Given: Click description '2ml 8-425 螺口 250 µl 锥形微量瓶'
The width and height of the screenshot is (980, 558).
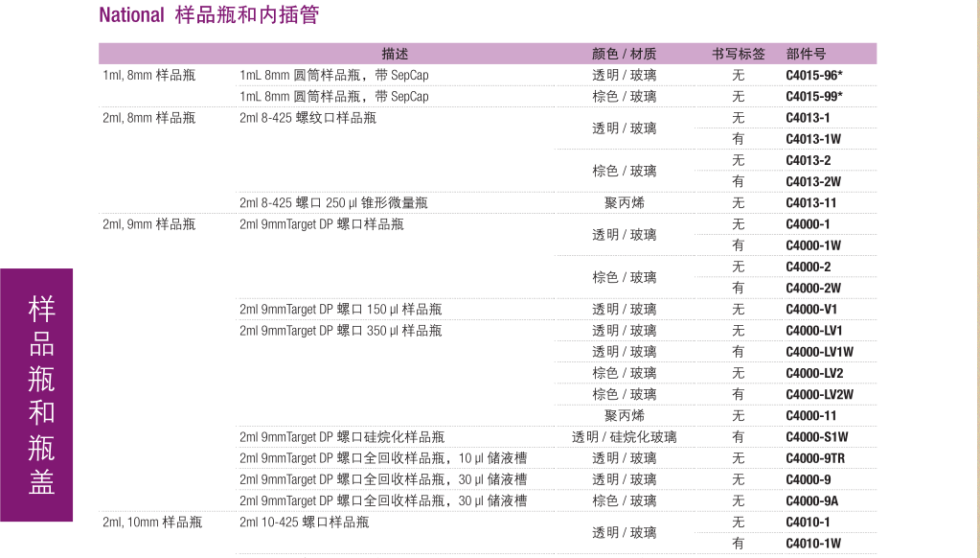Looking at the screenshot, I should [333, 202].
